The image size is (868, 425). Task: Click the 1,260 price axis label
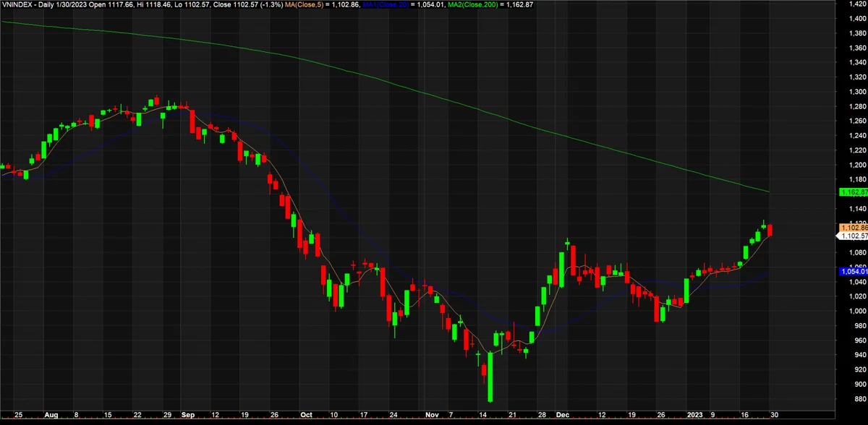(856, 121)
